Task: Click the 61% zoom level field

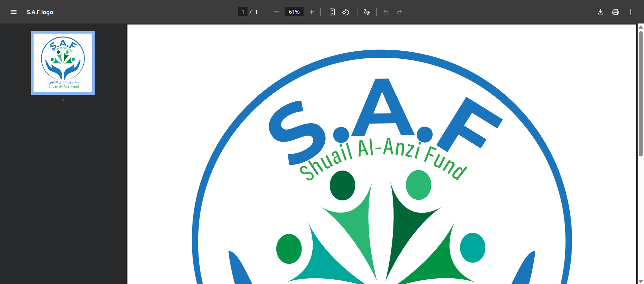Action: pos(294,12)
